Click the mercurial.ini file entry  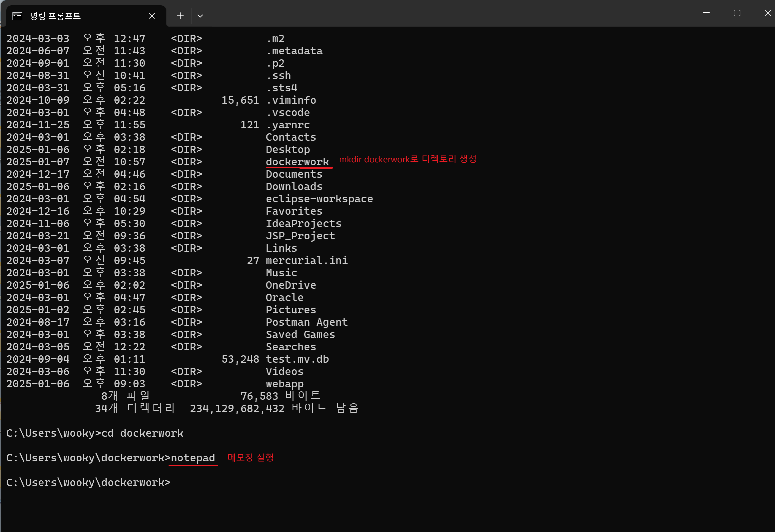(x=307, y=260)
